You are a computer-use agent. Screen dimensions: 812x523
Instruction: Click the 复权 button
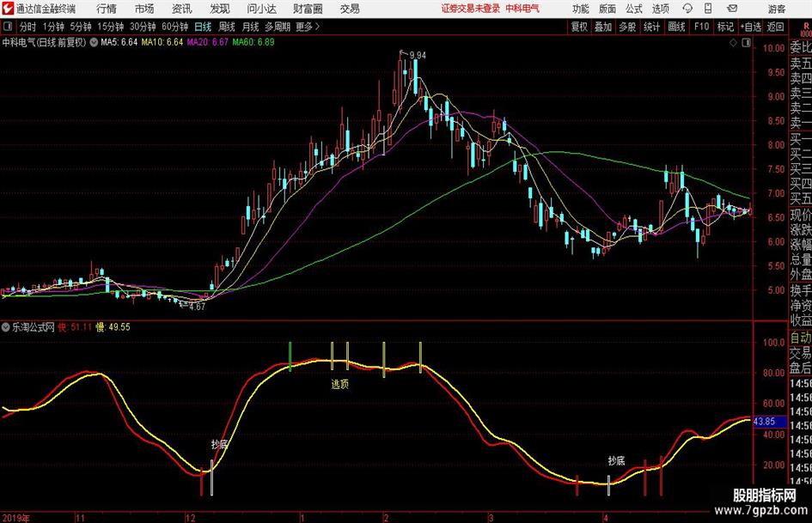[x=579, y=27]
